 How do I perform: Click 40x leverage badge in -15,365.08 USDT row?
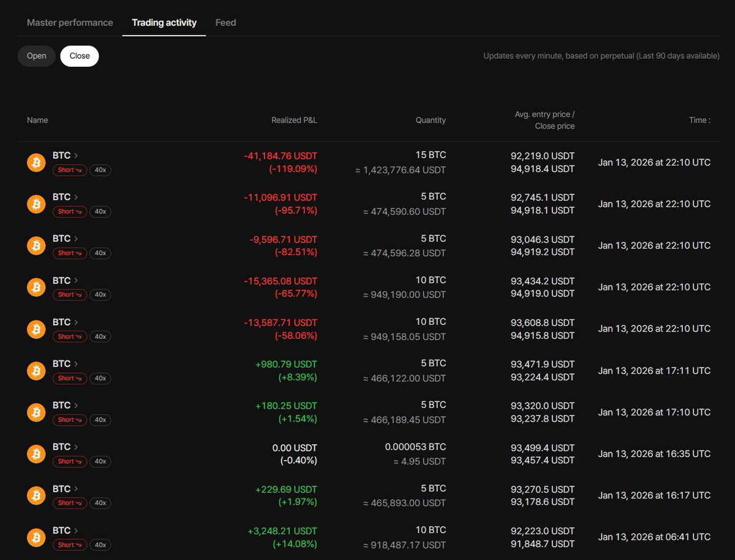(100, 295)
